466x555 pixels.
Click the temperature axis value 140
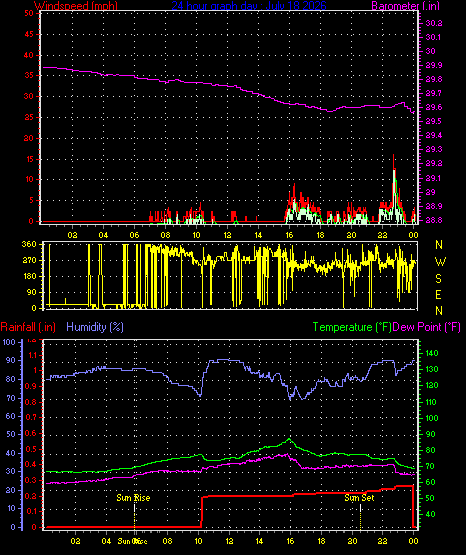pyautogui.click(x=432, y=353)
